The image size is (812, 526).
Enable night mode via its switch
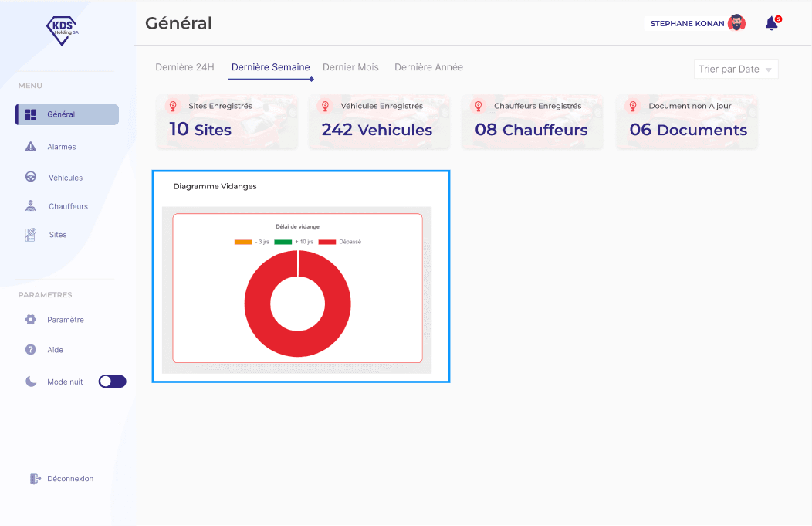(x=112, y=381)
